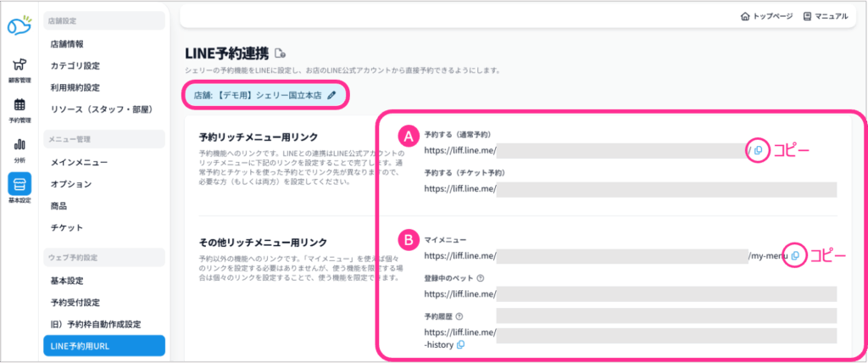Copy the 予約履歴 history URL
This screenshot has height=363, width=868.
(460, 344)
